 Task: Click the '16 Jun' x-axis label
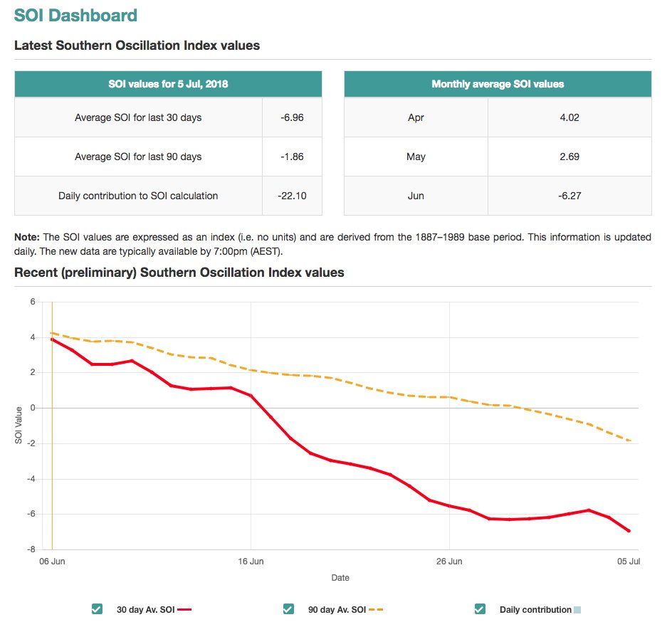[251, 562]
